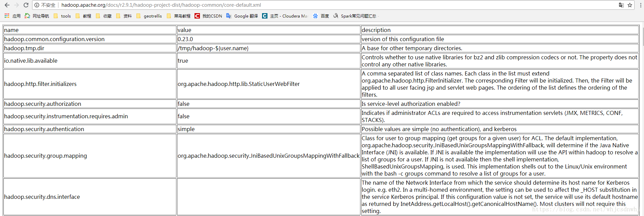Open the Cloudera Manager bookmark
This screenshot has height=216, width=644.
pyautogui.click(x=285, y=16)
